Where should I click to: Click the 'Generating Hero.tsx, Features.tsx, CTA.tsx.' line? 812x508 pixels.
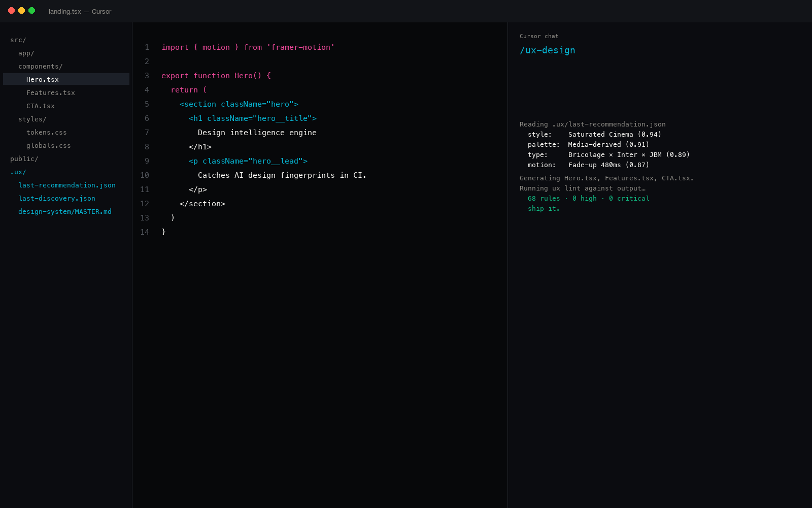[606, 178]
